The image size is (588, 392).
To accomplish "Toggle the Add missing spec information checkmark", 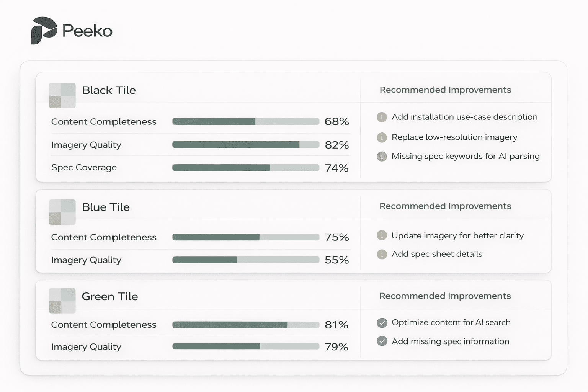I will (x=382, y=341).
